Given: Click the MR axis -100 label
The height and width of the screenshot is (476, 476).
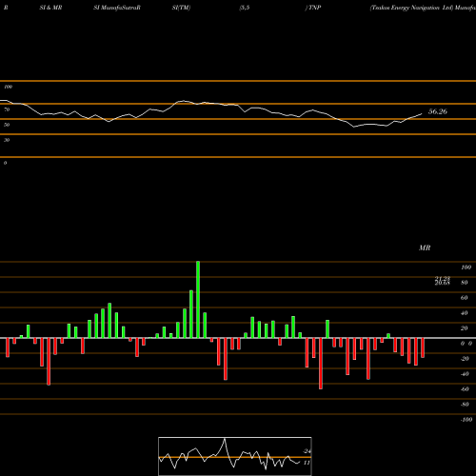Looking at the screenshot, I should coord(466,420).
